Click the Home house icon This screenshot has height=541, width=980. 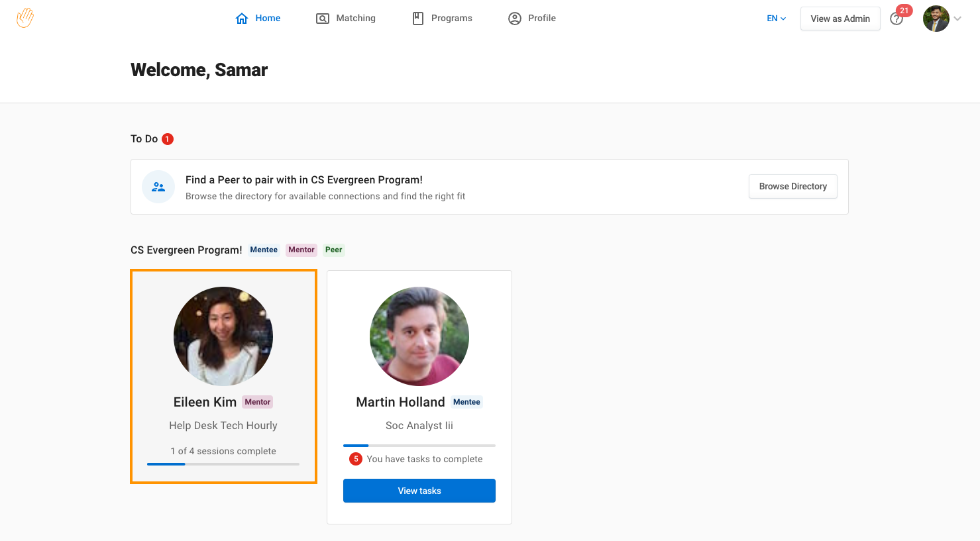click(x=242, y=19)
